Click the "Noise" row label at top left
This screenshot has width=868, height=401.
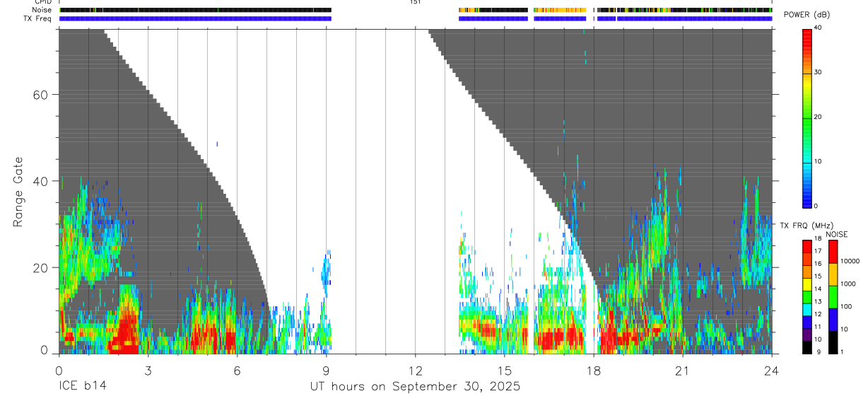click(x=42, y=10)
